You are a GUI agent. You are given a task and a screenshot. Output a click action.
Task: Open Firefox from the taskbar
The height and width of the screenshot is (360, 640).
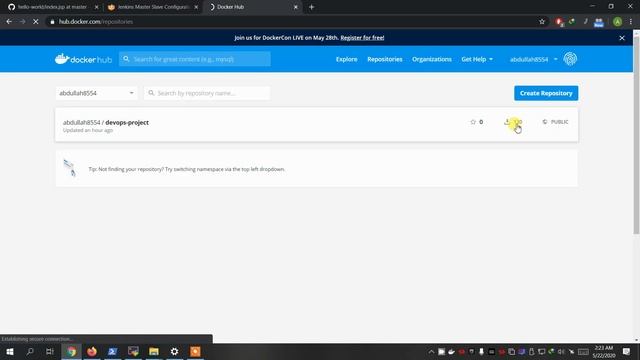(x=92, y=351)
